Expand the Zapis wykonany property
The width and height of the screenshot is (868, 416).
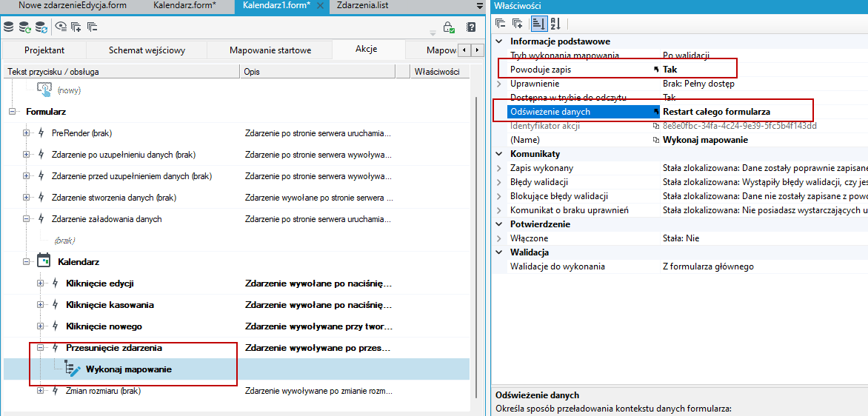[x=499, y=167]
